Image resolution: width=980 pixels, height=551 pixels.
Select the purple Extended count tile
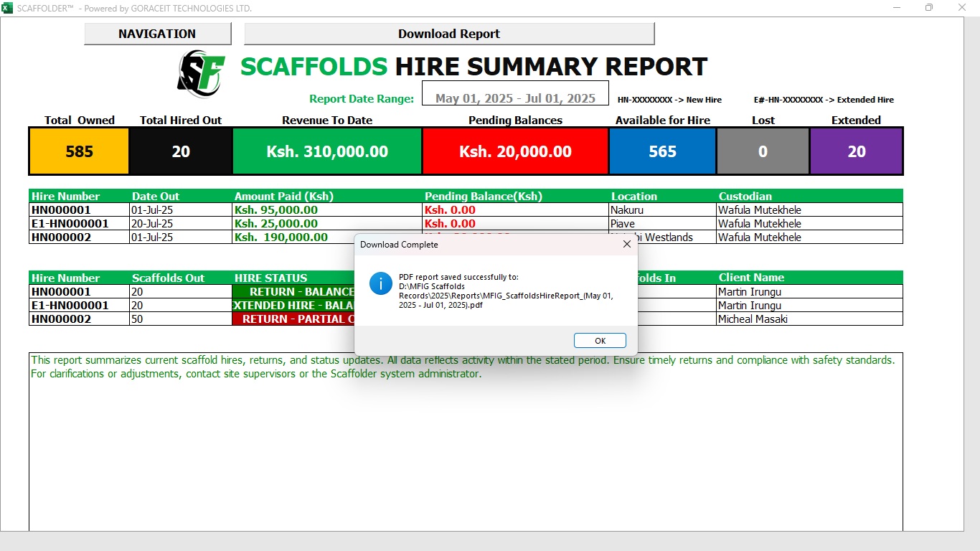[x=856, y=151]
